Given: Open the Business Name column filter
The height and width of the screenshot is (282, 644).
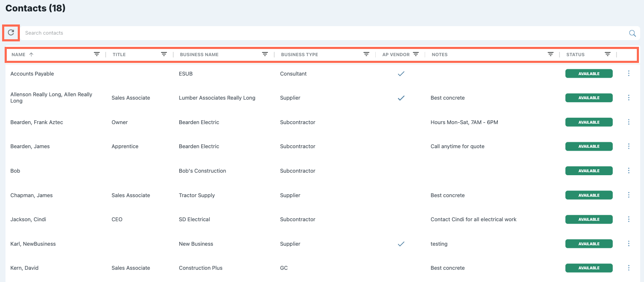Looking at the screenshot, I should [265, 54].
